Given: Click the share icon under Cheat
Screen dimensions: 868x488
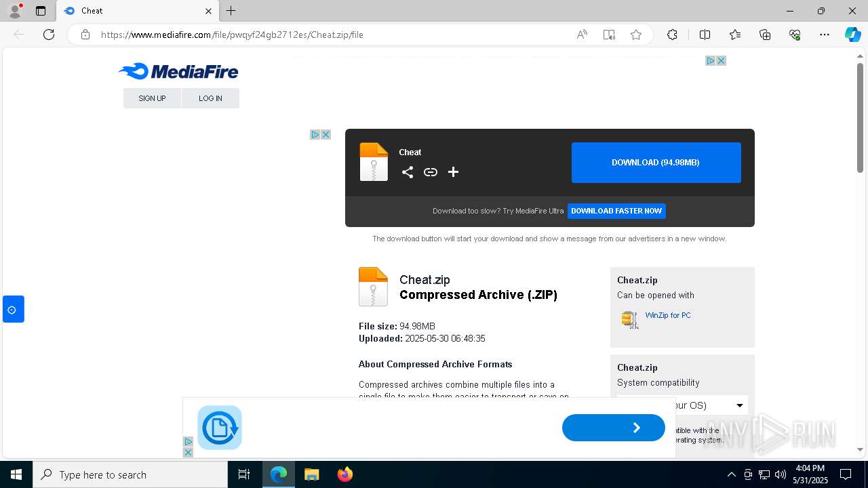Looking at the screenshot, I should click(x=408, y=172).
